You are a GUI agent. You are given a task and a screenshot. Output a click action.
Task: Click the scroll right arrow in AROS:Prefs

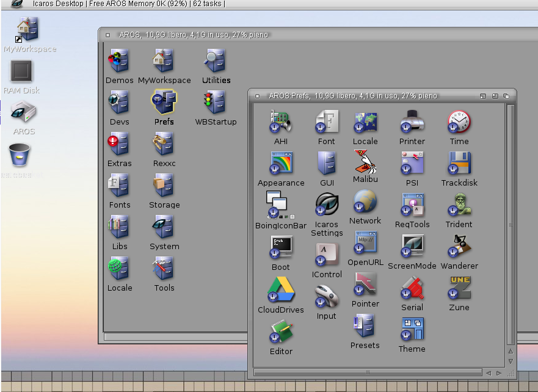pyautogui.click(x=499, y=373)
